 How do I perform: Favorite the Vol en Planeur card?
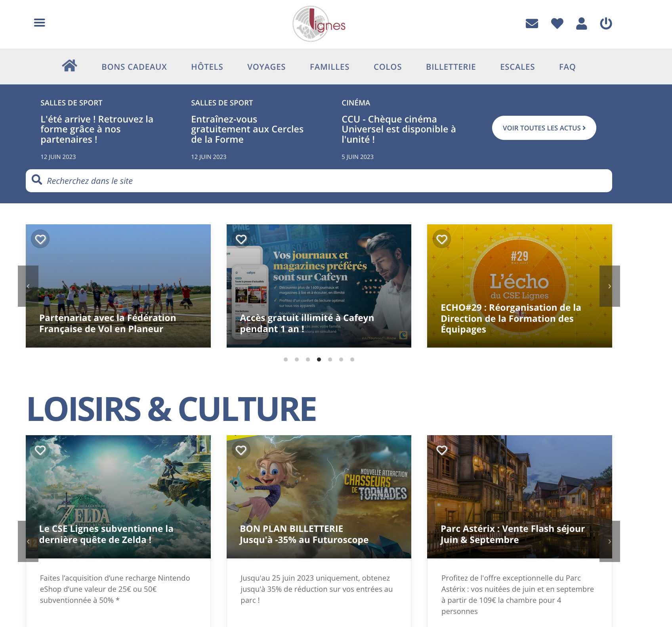click(40, 239)
